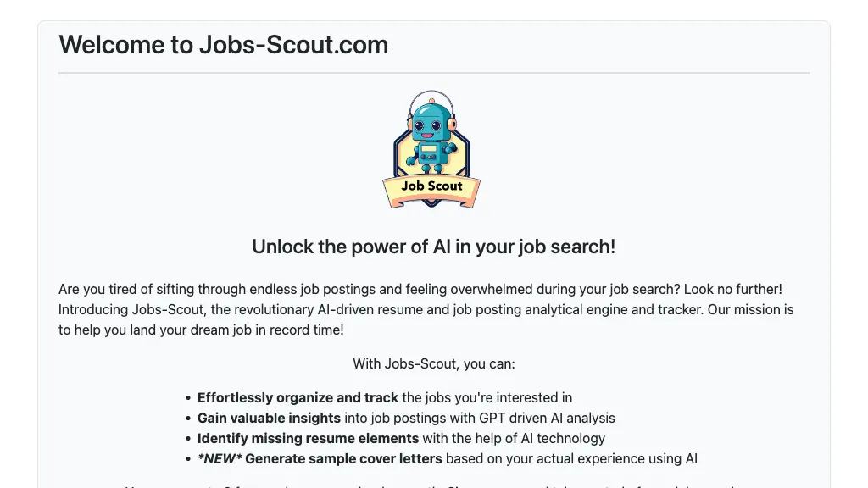
Task: Click "the jobs you're interested in" text
Action: (x=487, y=397)
